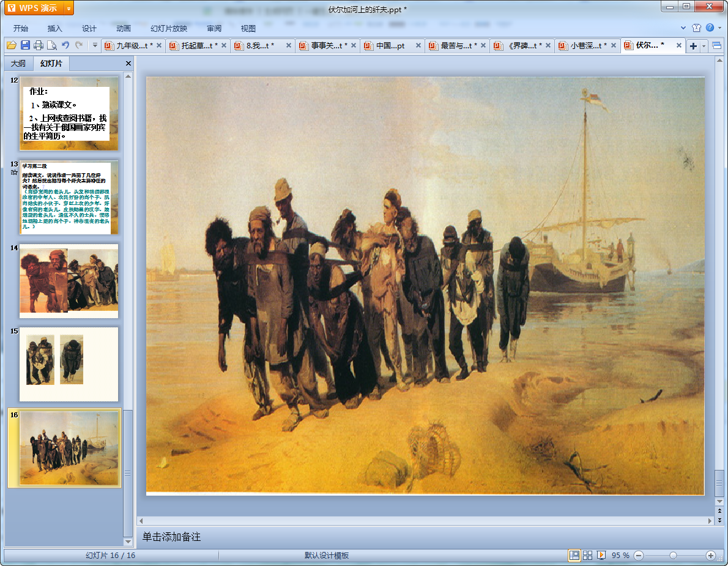
Task: Select slide 13 thumbnail 学习第二段
Action: tap(69, 197)
